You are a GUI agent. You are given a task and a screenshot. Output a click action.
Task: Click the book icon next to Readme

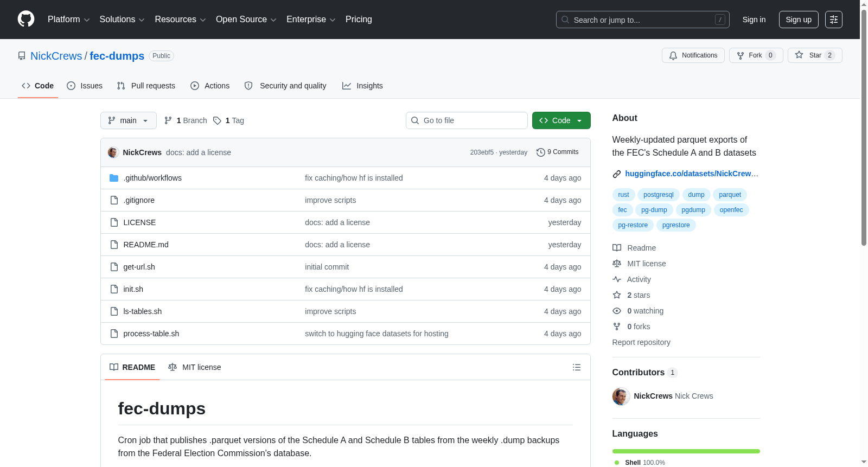[617, 248]
